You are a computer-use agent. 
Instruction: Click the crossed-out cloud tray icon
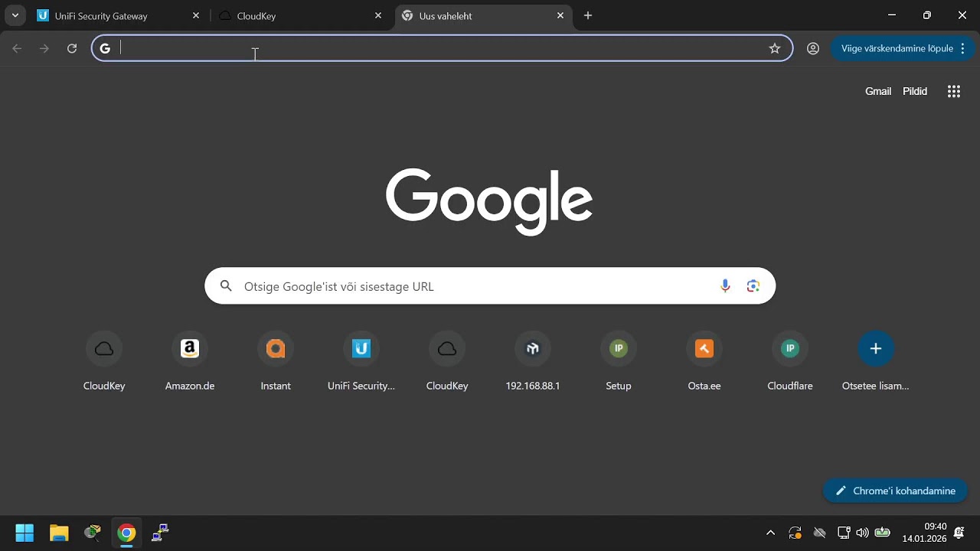tap(819, 533)
